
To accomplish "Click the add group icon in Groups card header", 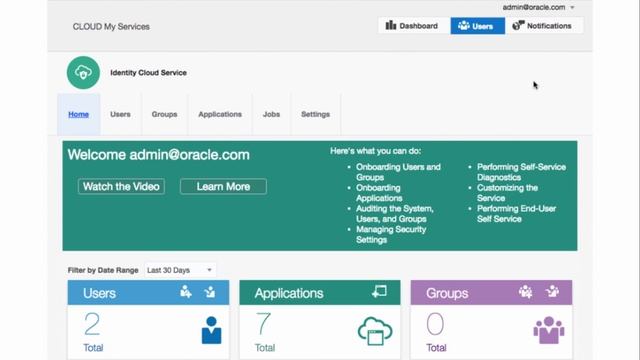I will point(525,292).
